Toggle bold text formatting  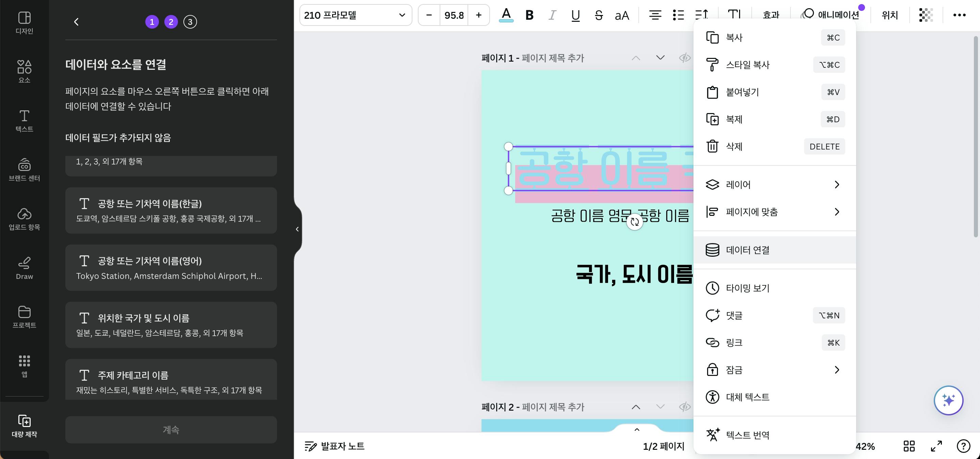[x=529, y=15]
